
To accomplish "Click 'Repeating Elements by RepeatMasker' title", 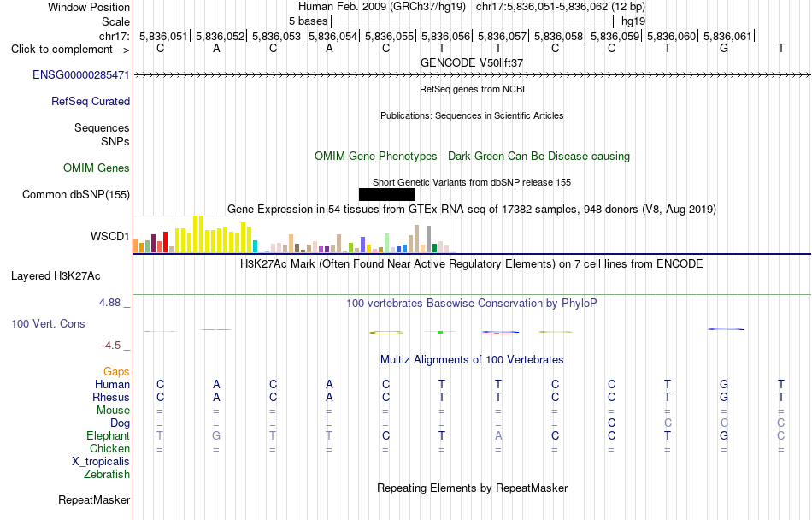I will pos(473,488).
